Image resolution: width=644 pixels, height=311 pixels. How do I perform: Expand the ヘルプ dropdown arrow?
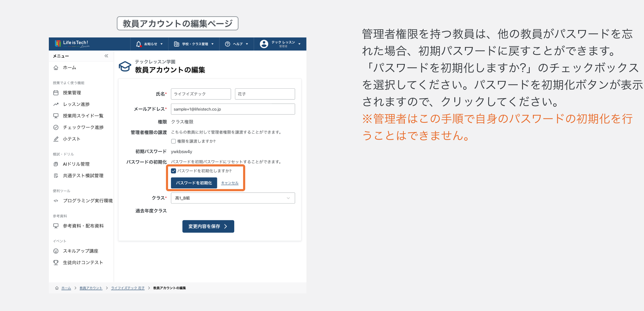[x=247, y=44]
